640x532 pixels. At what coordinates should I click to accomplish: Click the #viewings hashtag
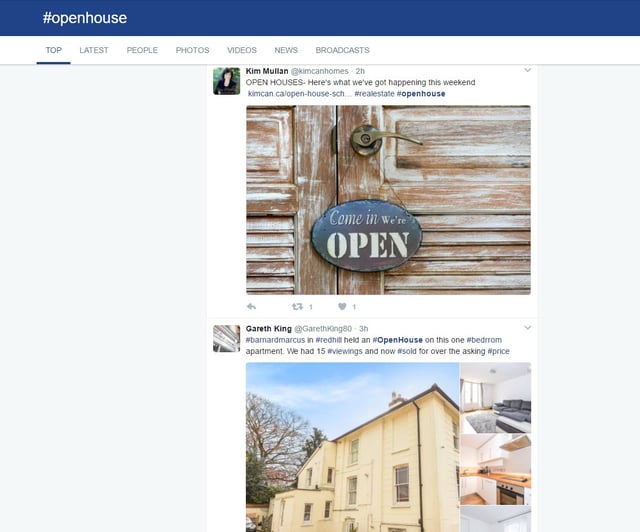click(345, 351)
